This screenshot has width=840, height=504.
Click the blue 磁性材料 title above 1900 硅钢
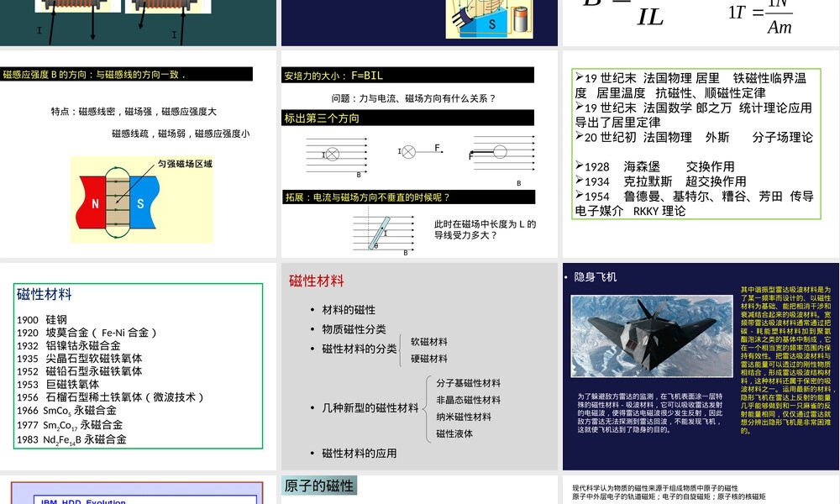coord(44,294)
